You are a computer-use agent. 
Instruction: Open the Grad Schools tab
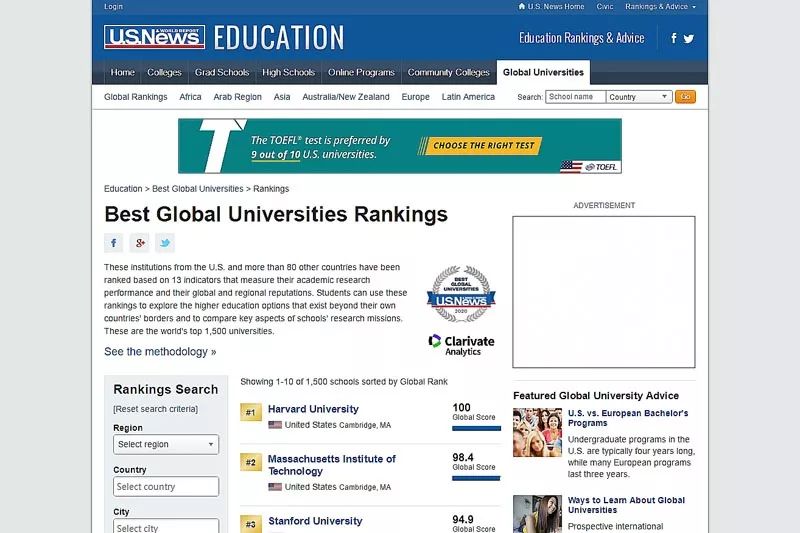coord(222,72)
